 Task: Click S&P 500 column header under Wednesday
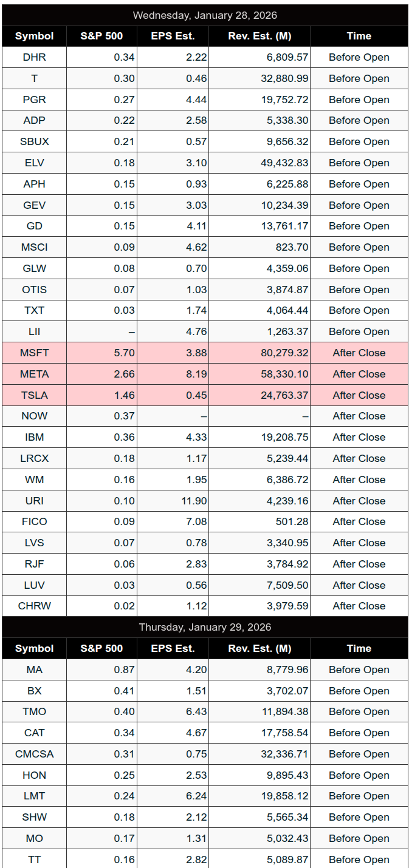[101, 36]
